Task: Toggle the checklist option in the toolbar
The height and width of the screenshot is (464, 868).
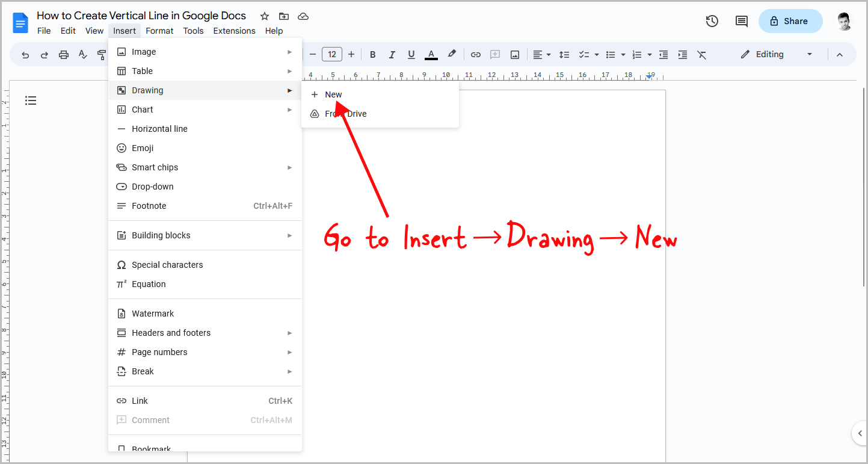Action: (584, 54)
